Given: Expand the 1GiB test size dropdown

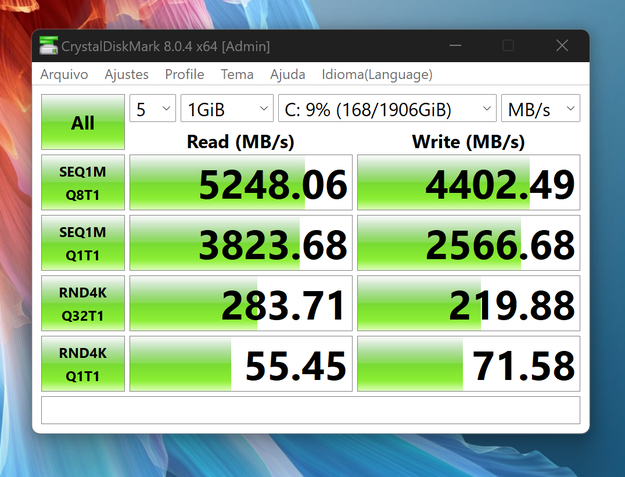Looking at the screenshot, I should click(x=227, y=108).
